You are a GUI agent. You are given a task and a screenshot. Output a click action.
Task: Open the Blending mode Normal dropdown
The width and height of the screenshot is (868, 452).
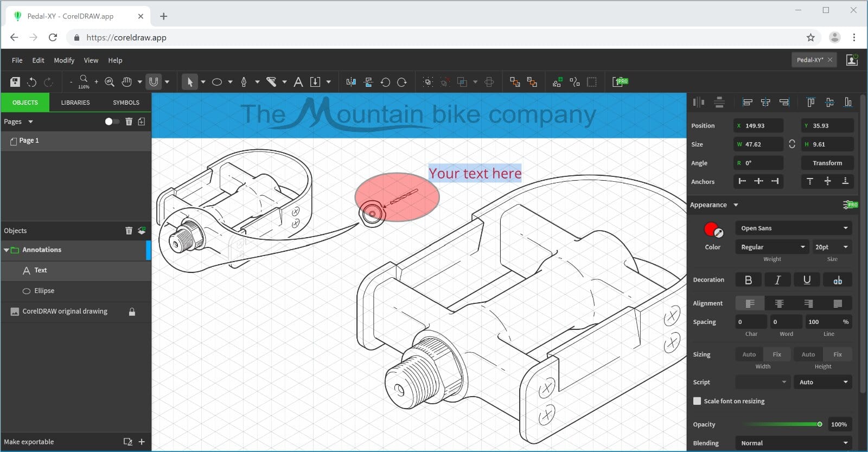[793, 443]
